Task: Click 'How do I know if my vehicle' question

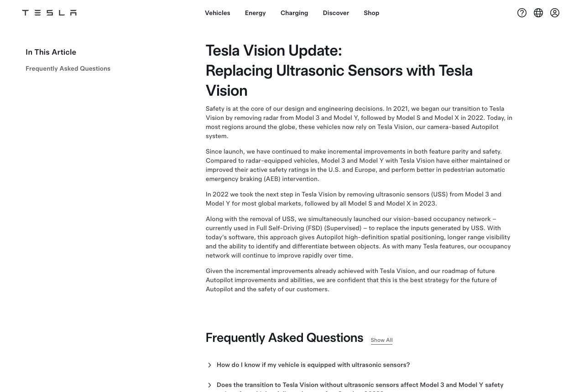Action: pyautogui.click(x=313, y=365)
